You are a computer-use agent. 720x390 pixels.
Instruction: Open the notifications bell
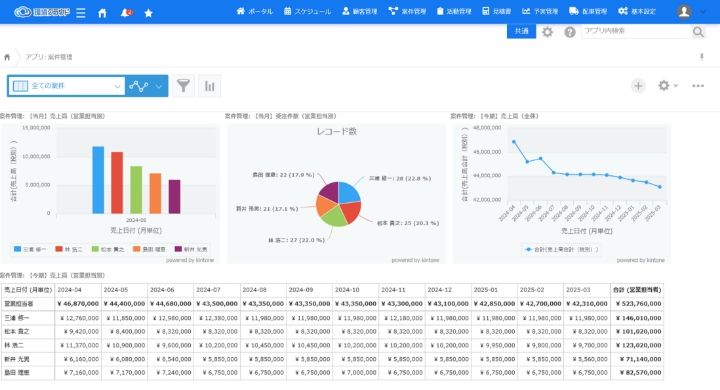click(x=125, y=13)
